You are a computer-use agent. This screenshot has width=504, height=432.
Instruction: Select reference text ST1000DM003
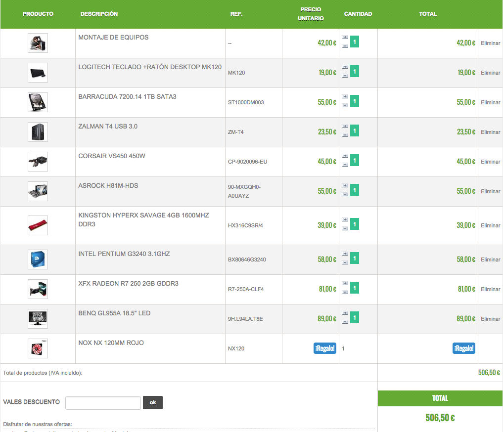pyautogui.click(x=246, y=102)
